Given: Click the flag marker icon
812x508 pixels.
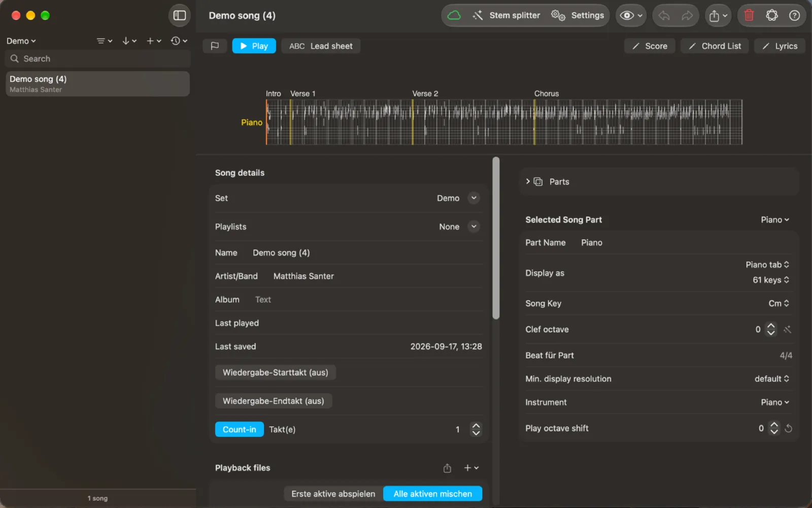Looking at the screenshot, I should coord(215,46).
